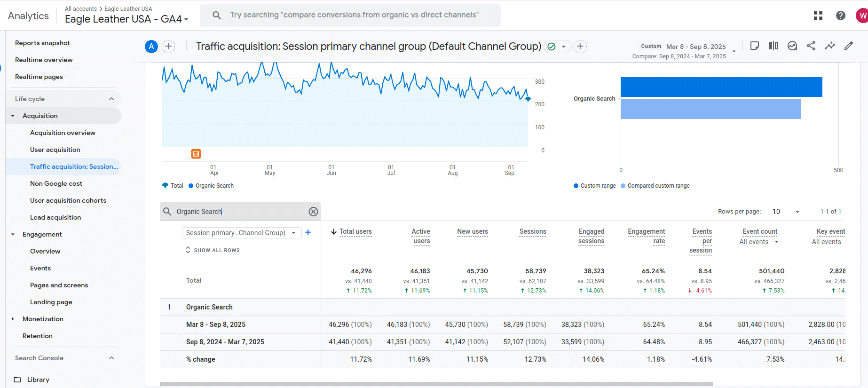868x388 pixels.
Task: Clear the Organic Search filter text
Action: pyautogui.click(x=313, y=212)
